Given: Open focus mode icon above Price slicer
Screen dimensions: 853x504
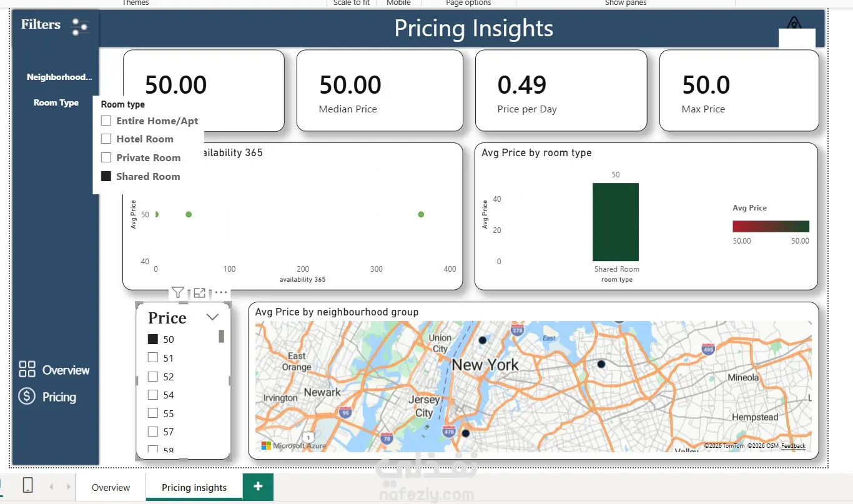Looking at the screenshot, I should [199, 292].
